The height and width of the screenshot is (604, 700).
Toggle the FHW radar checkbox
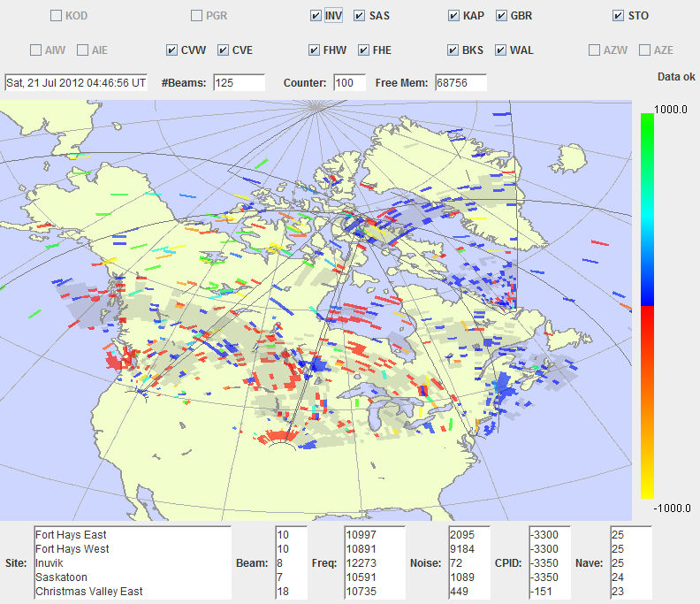click(314, 50)
